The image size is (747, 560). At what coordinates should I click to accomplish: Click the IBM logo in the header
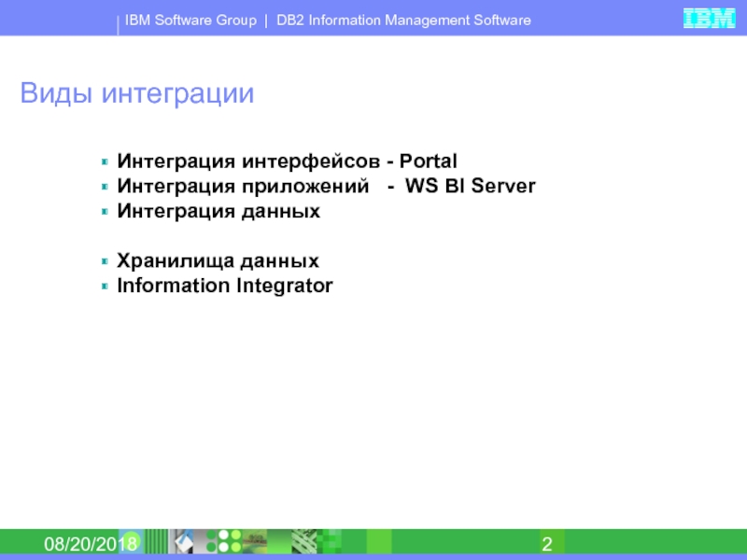tap(709, 18)
